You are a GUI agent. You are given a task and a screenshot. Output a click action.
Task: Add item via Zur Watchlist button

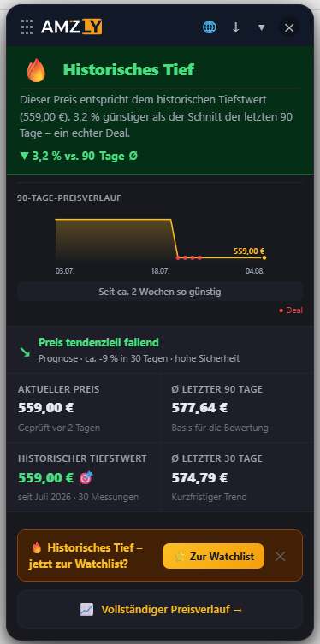[x=213, y=556]
